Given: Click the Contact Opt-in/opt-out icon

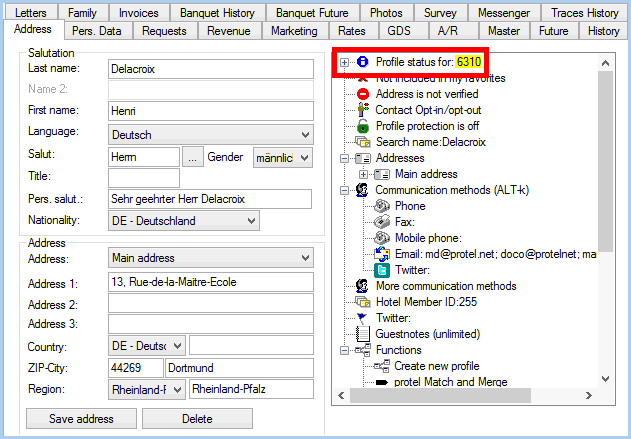Looking at the screenshot, I should pyautogui.click(x=362, y=110).
